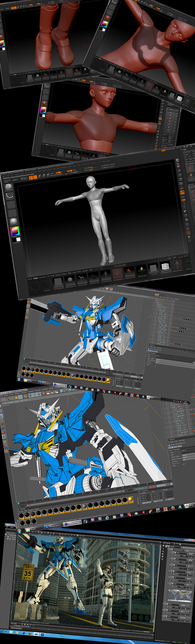This screenshot has width=195, height=644.
Task: Open the Texture menu in large C4D material manager
Action: (37, 509)
